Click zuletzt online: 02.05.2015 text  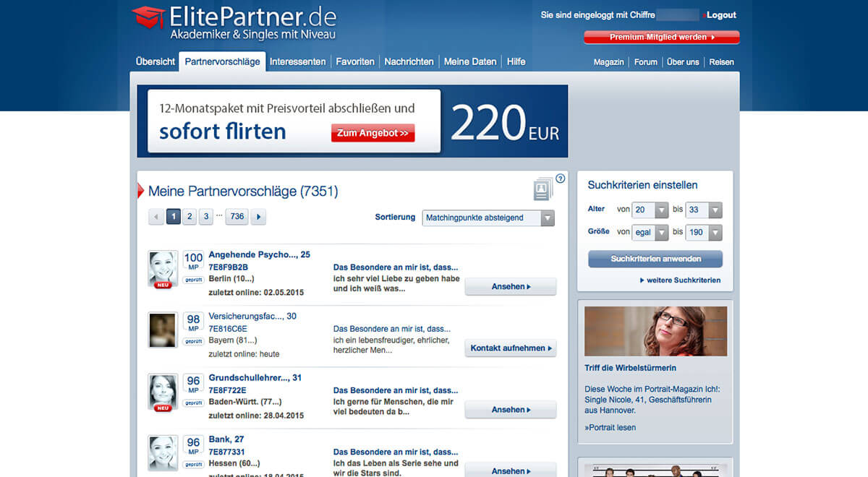[256, 293]
